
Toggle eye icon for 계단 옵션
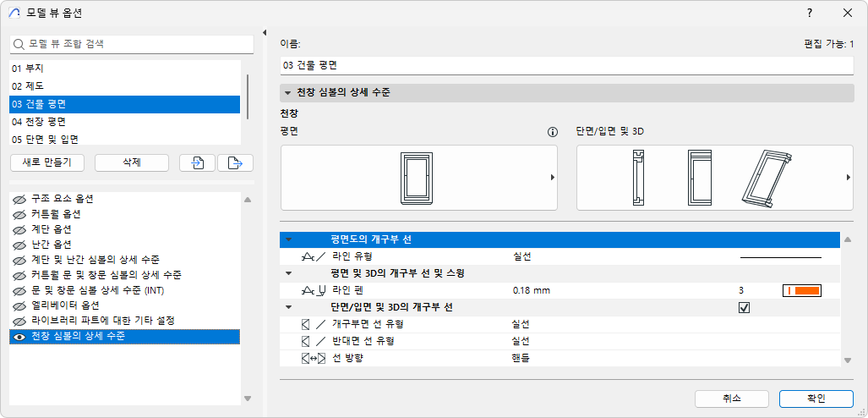point(20,229)
